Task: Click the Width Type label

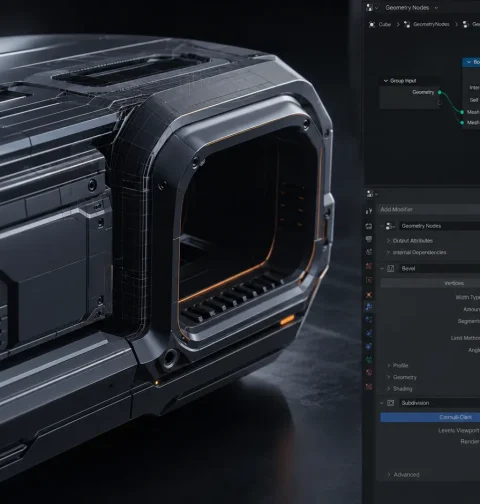Action: (x=467, y=297)
